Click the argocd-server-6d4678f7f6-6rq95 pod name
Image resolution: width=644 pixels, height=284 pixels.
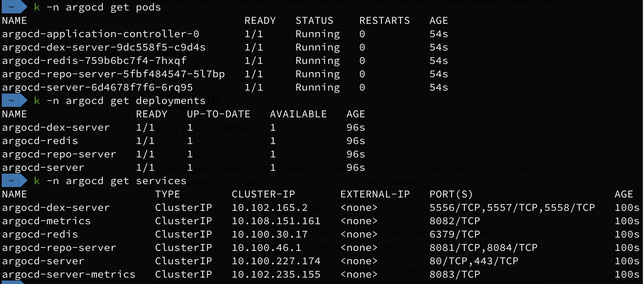point(97,87)
